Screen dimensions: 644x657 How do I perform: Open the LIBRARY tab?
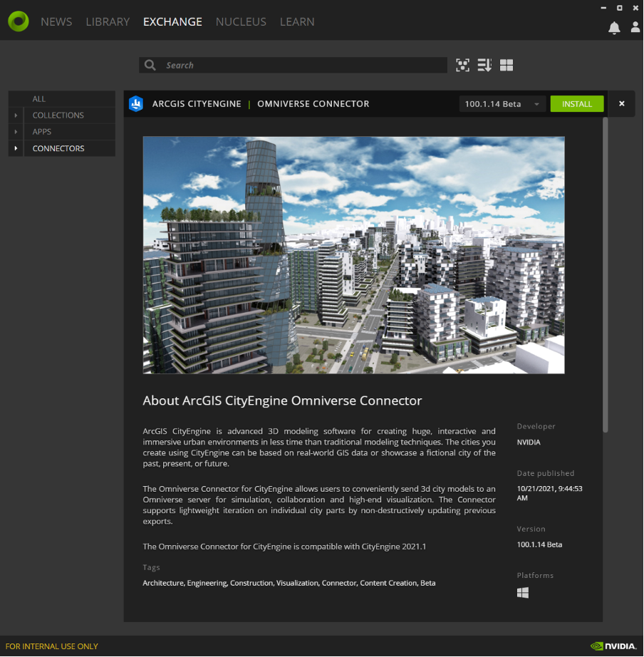(x=108, y=21)
